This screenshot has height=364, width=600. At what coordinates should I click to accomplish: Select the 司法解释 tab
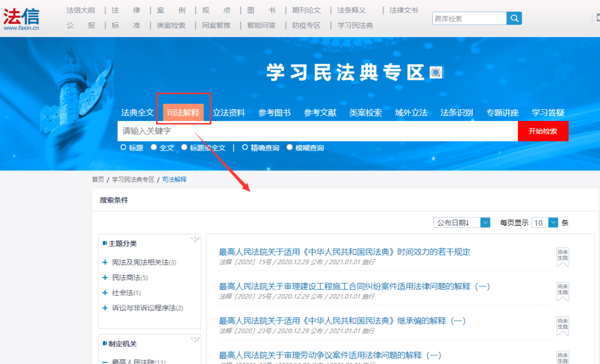tap(183, 113)
